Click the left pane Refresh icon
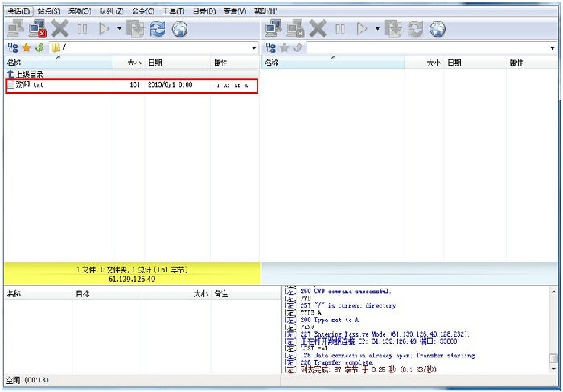 158,29
